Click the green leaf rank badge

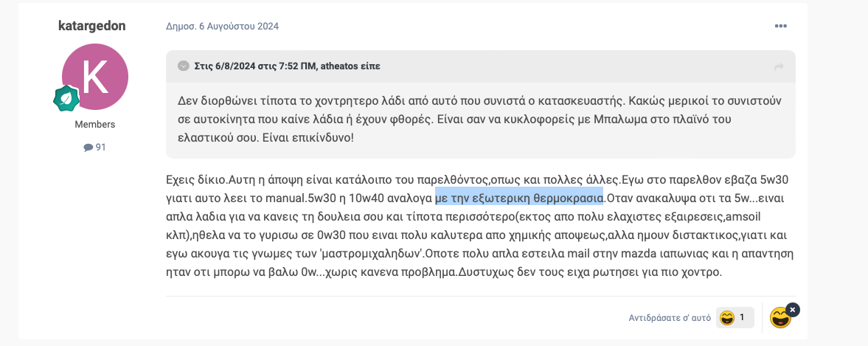coord(66,99)
